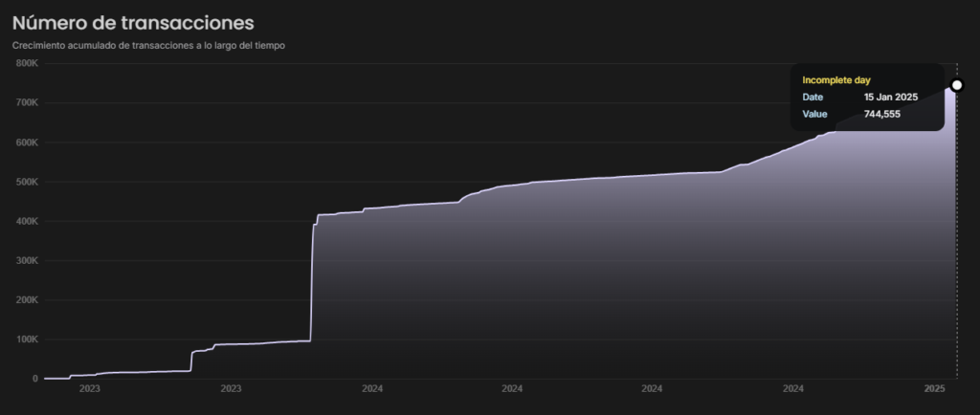
Task: Select the 800K y-axis label
Action: [26, 63]
